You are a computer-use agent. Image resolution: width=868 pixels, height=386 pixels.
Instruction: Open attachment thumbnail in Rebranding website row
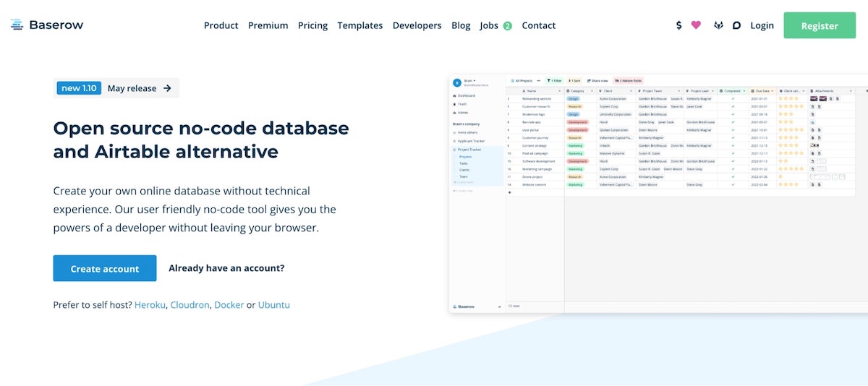pyautogui.click(x=814, y=98)
